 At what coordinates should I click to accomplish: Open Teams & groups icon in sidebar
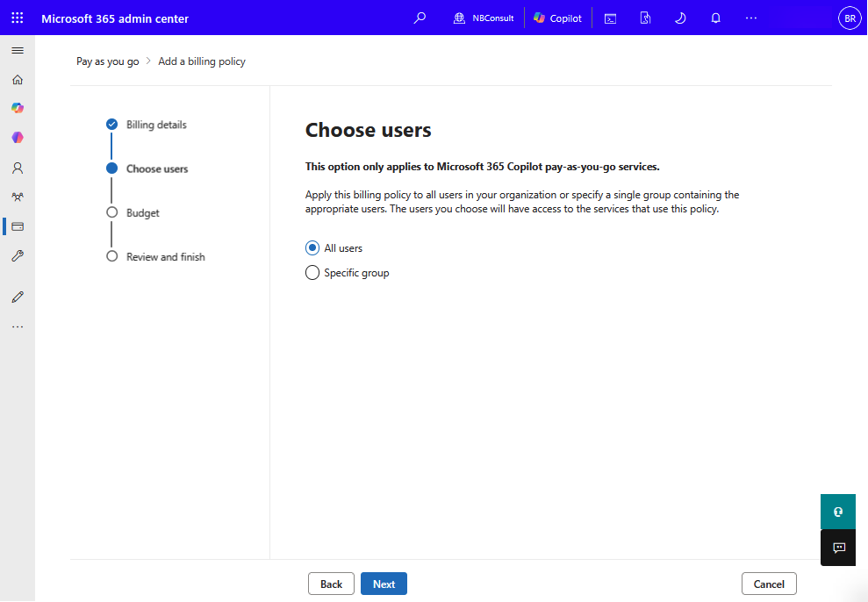coord(18,197)
